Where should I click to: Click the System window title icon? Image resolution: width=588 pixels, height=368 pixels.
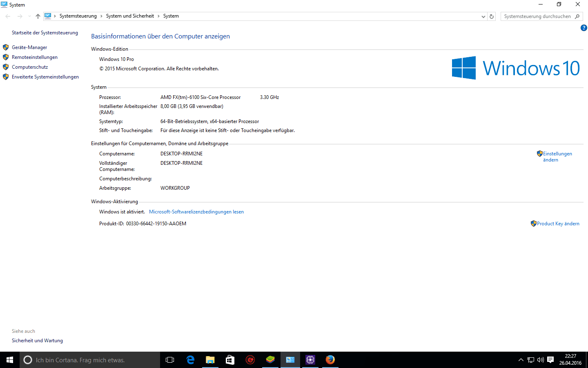[x=4, y=4]
